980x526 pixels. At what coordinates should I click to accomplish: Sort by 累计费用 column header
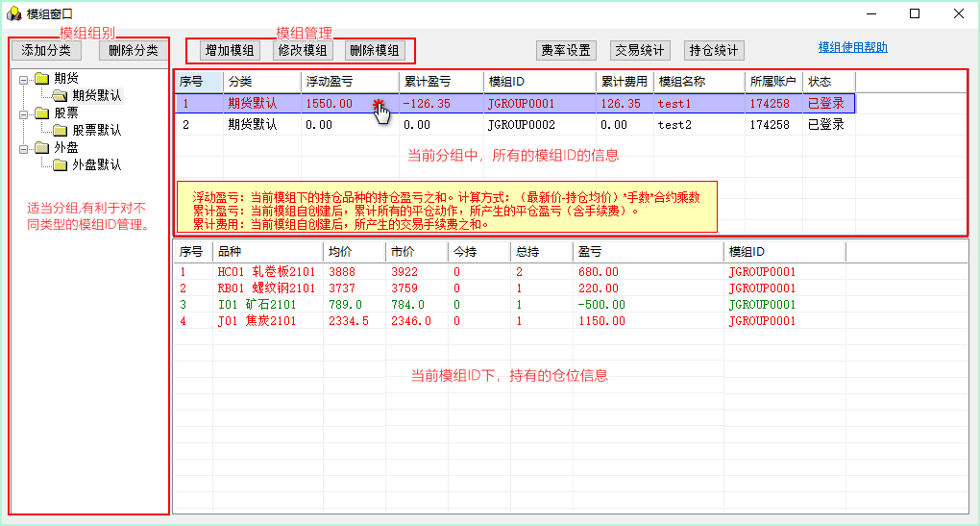(x=625, y=82)
